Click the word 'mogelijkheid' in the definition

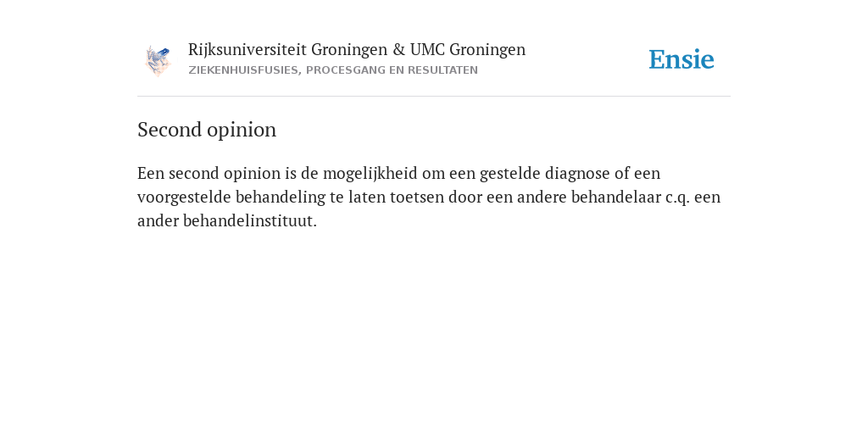click(370, 174)
